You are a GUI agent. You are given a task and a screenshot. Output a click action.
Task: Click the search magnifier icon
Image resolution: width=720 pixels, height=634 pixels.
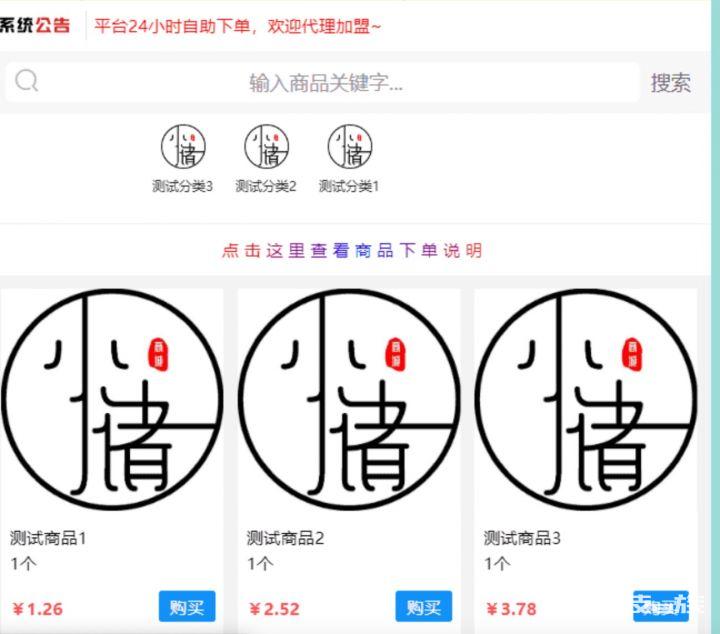pos(27,81)
